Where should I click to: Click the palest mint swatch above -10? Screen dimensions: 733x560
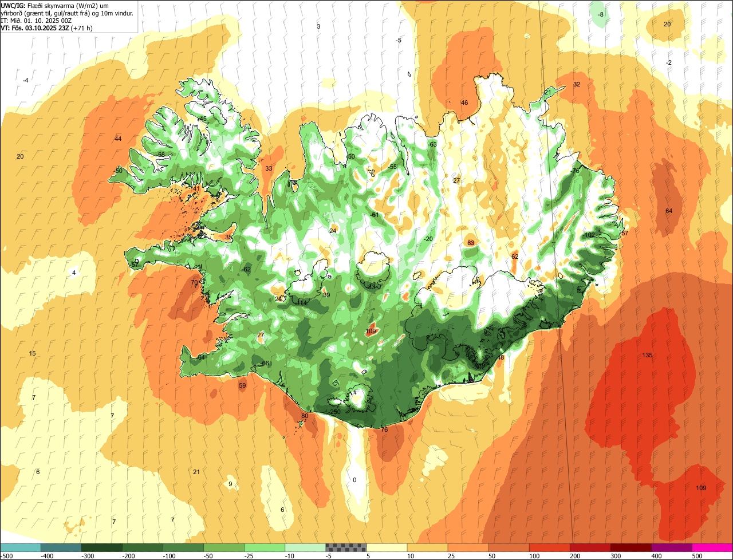tap(305, 547)
